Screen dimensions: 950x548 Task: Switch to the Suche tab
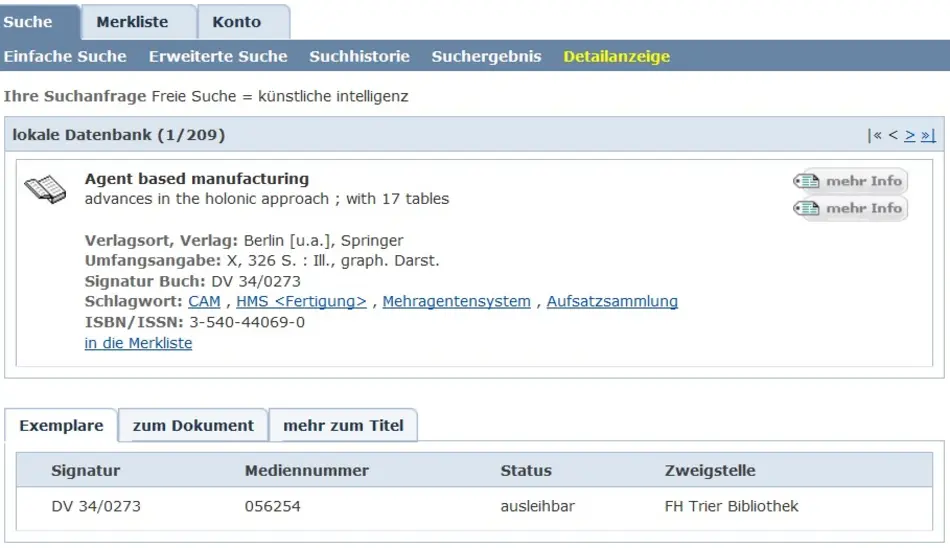28,22
